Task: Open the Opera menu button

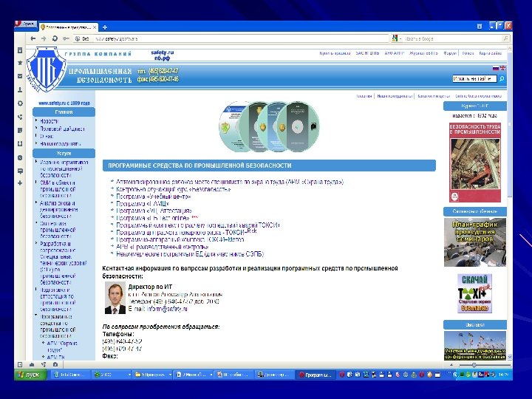Action: point(25,24)
